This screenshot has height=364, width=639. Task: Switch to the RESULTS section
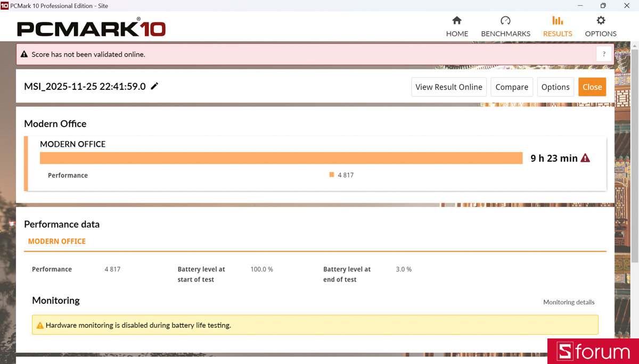(558, 27)
